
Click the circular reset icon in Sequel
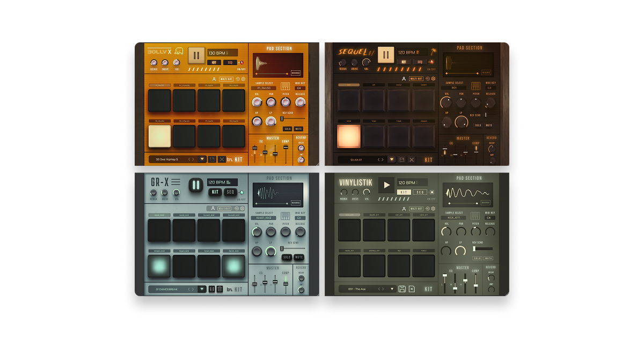coord(428,78)
